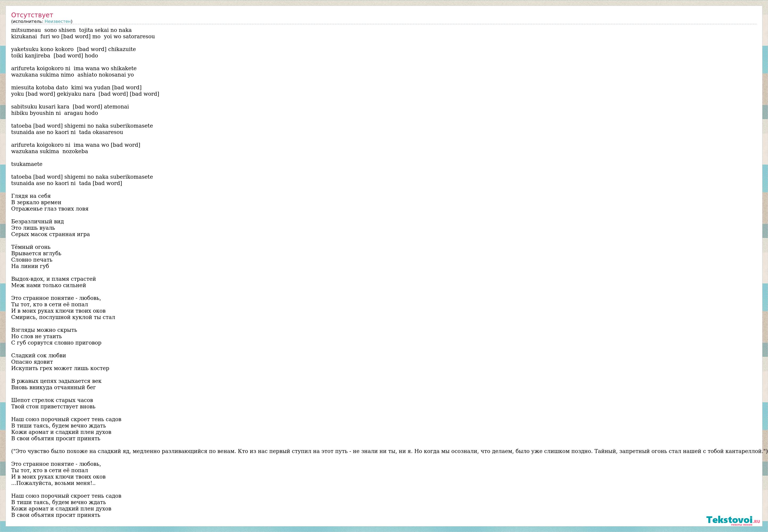Viewport: 768px width, 532px height.
Task: Click the line "hibiku byoushin ni aragau hodo"
Action: point(55,113)
